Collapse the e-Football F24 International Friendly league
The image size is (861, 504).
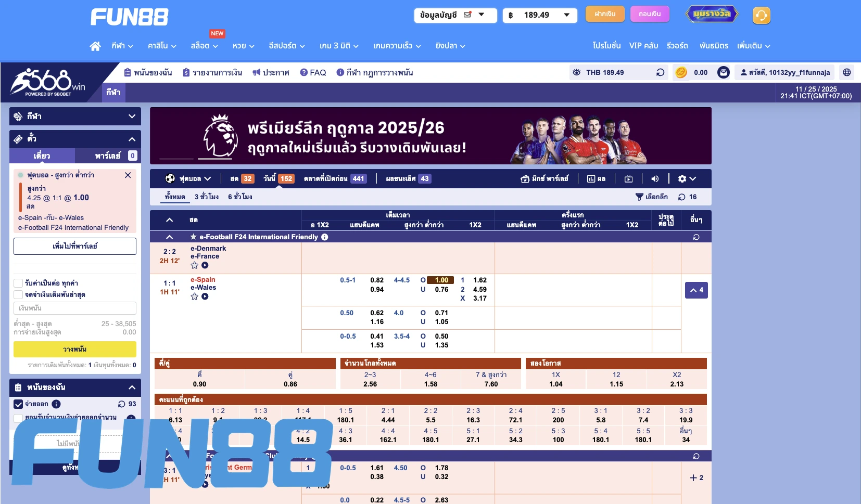[169, 237]
